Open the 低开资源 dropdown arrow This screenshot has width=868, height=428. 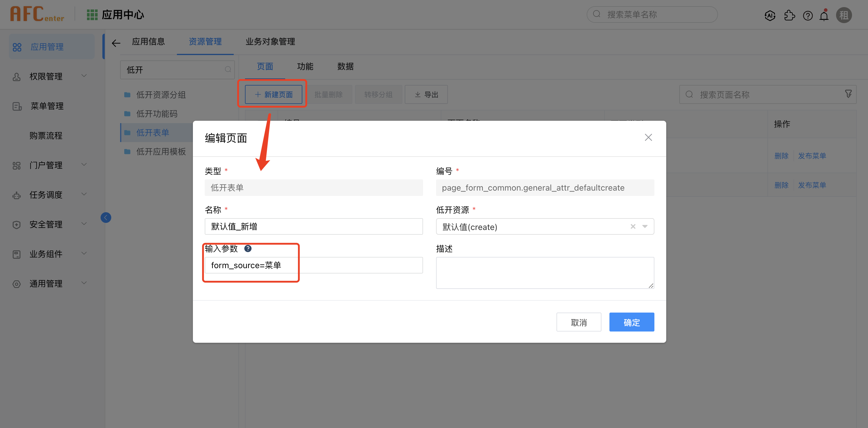645,226
